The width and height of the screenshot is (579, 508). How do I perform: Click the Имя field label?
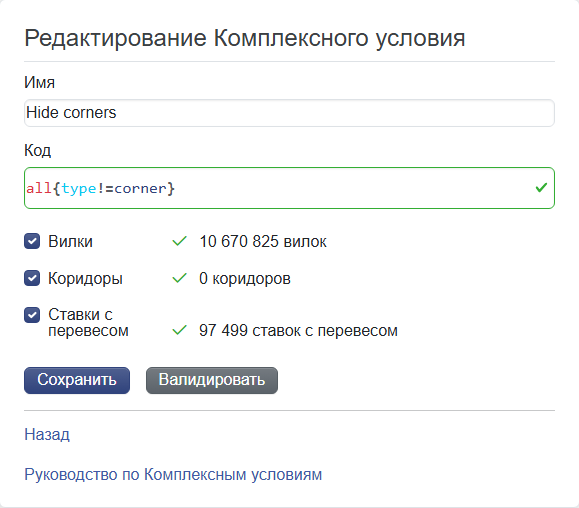coord(40,83)
